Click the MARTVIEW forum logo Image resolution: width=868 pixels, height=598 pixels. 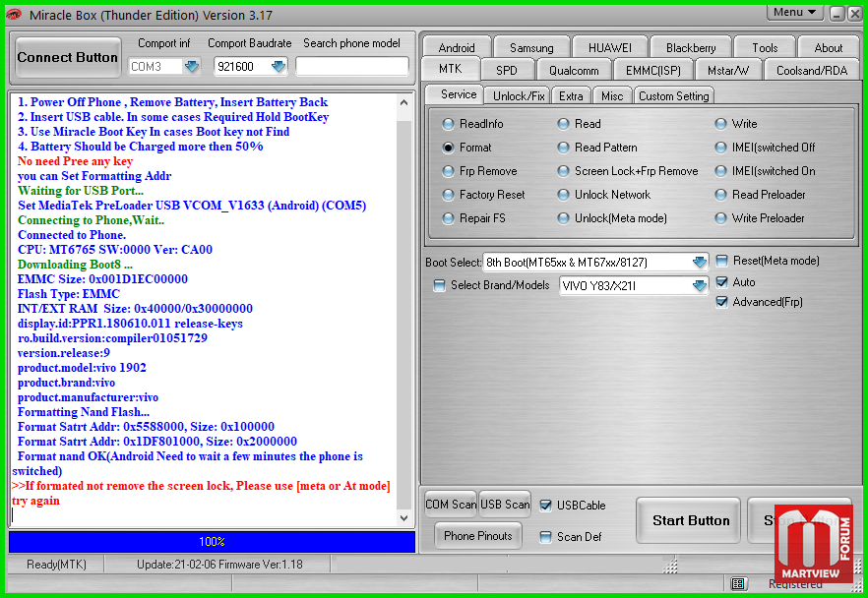point(813,546)
